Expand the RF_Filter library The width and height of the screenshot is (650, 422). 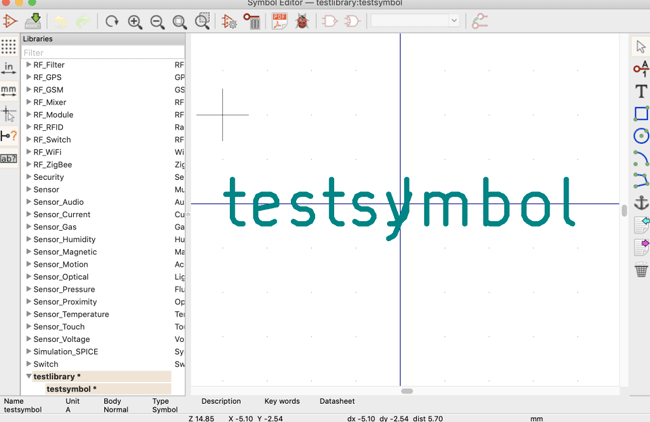[x=29, y=65]
